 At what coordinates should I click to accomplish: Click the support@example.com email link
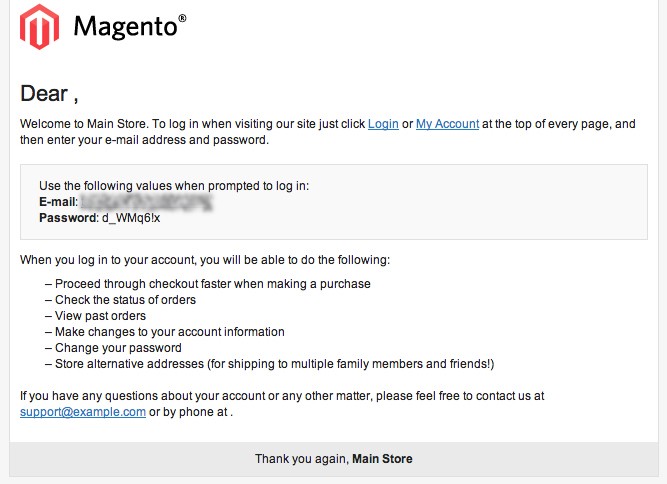point(83,412)
